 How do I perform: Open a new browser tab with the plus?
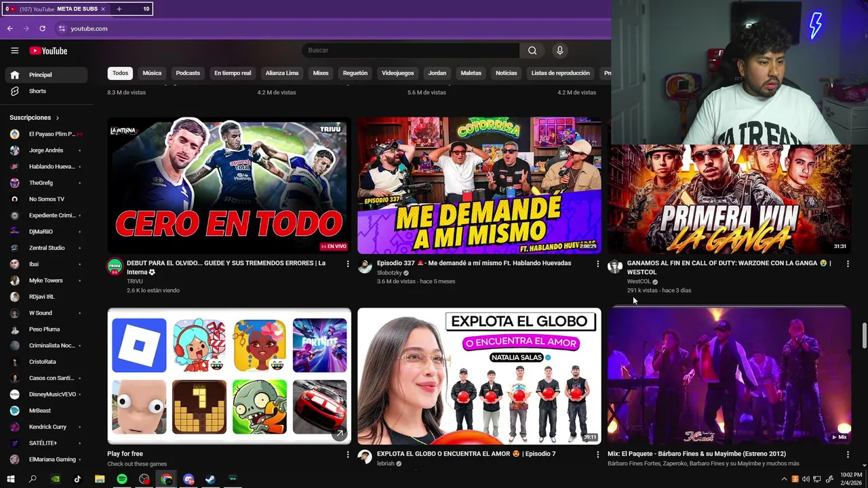click(x=119, y=9)
